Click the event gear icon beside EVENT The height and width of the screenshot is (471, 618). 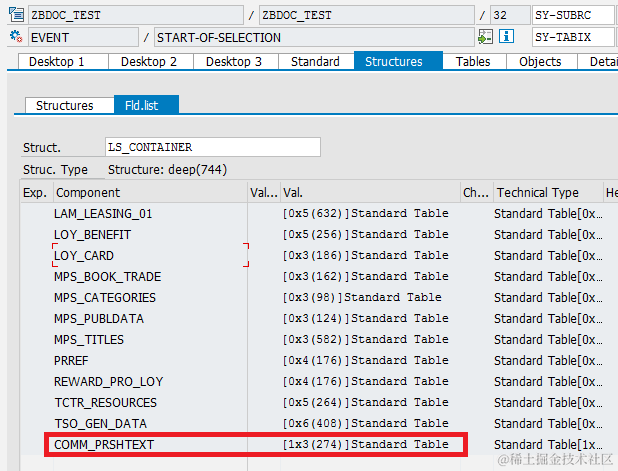click(17, 37)
